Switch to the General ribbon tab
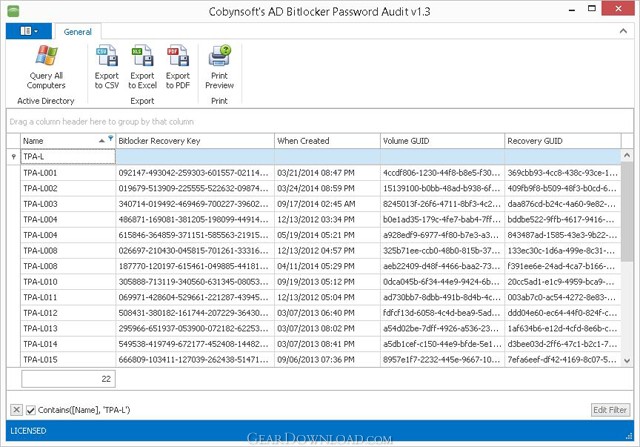This screenshot has width=640, height=447. [x=78, y=32]
